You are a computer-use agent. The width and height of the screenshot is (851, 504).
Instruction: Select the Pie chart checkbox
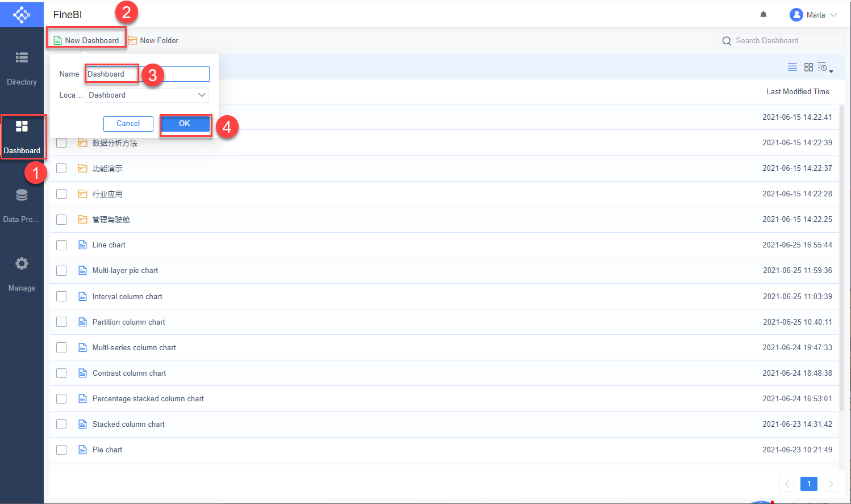61,449
